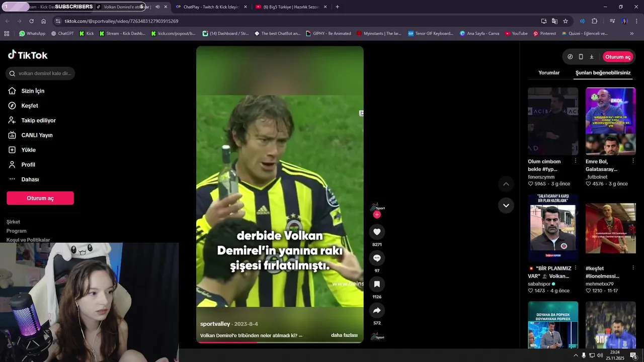This screenshot has width=644, height=362.
Task: Open CANLI Yayın in the sidebar
Action: pyautogui.click(x=30, y=135)
